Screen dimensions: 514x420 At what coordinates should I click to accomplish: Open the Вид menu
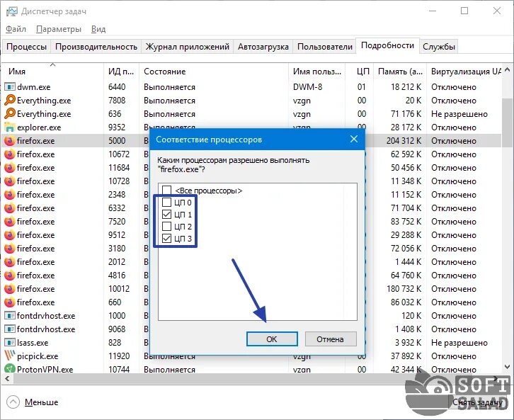(x=98, y=29)
